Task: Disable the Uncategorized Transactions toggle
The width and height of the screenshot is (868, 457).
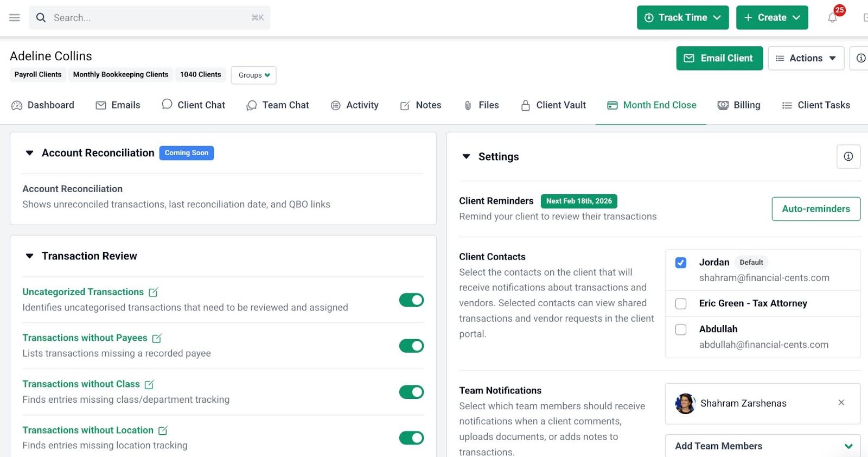Action: point(411,300)
